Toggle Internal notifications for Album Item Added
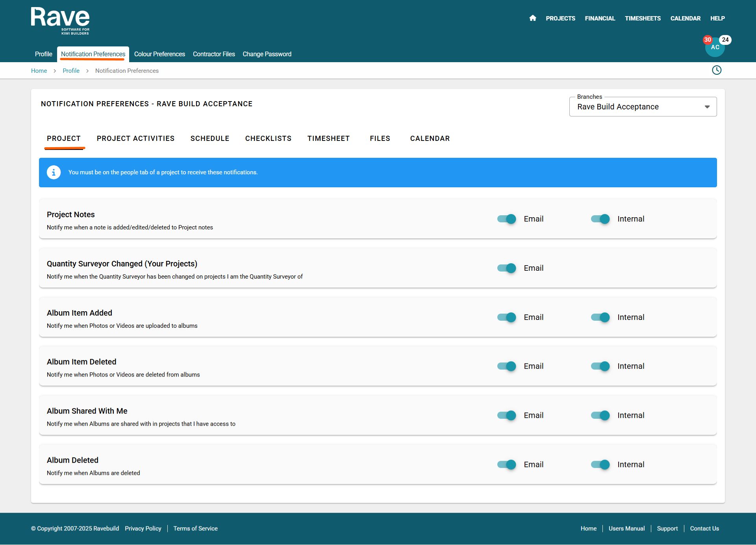Screen dimensions: 756x545 [600, 317]
